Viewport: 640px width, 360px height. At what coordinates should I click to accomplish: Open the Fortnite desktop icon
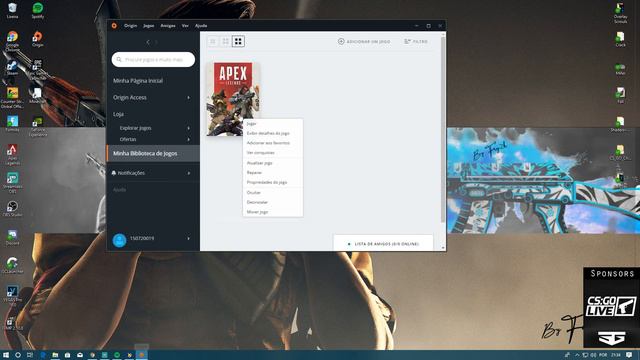[x=12, y=123]
